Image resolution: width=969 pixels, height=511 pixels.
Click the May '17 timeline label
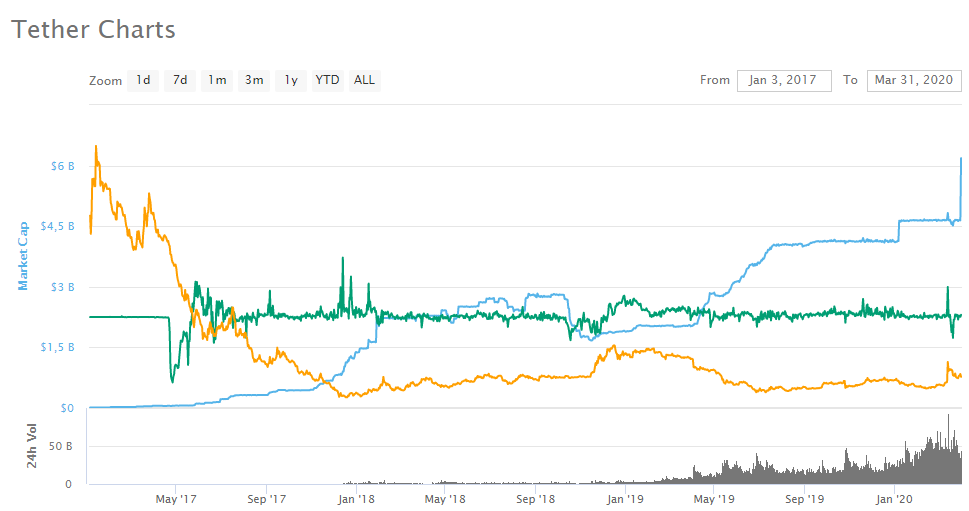(x=176, y=499)
